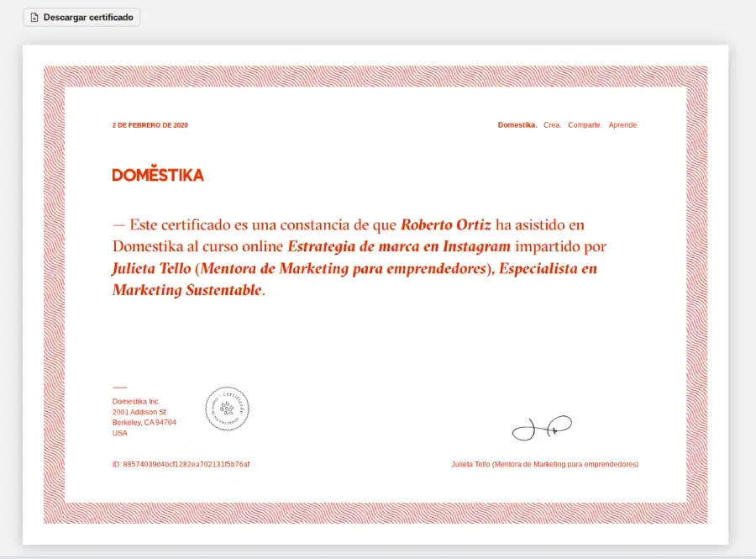
Task: Click the Descargar certificado button
Action: 81,18
